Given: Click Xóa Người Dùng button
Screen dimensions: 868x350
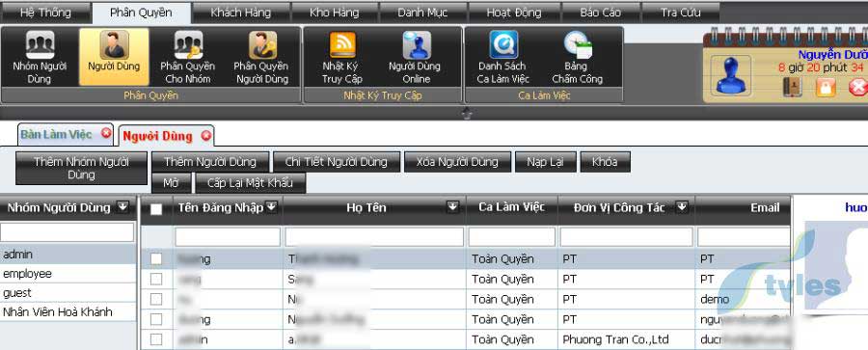Looking at the screenshot, I should click(x=457, y=162).
